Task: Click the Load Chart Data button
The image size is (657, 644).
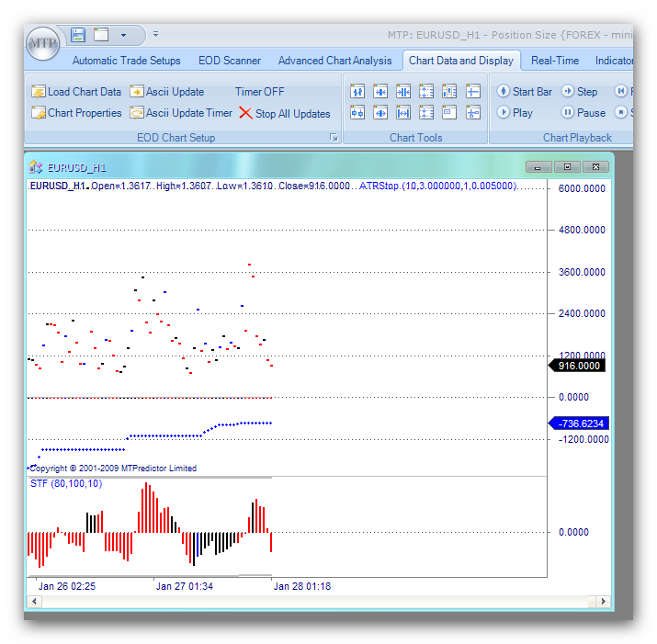Action: (x=76, y=92)
